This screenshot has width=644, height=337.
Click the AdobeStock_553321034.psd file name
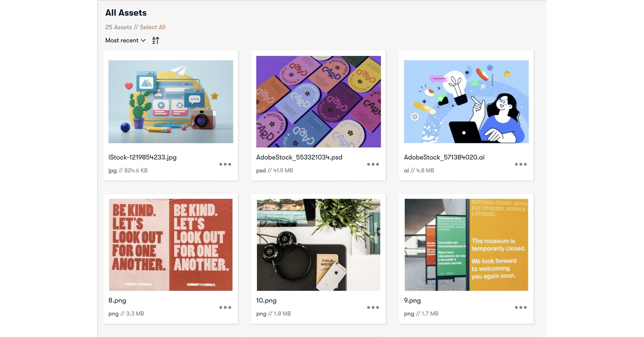coord(299,157)
